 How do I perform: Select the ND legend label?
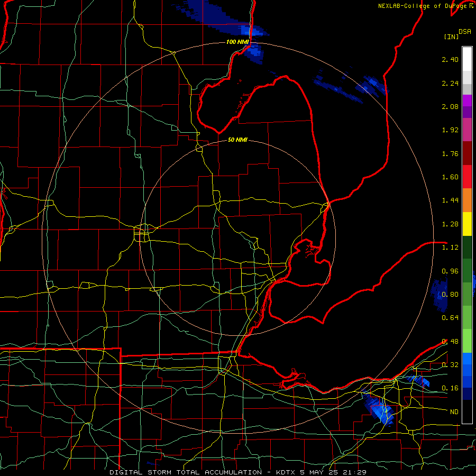(454, 411)
